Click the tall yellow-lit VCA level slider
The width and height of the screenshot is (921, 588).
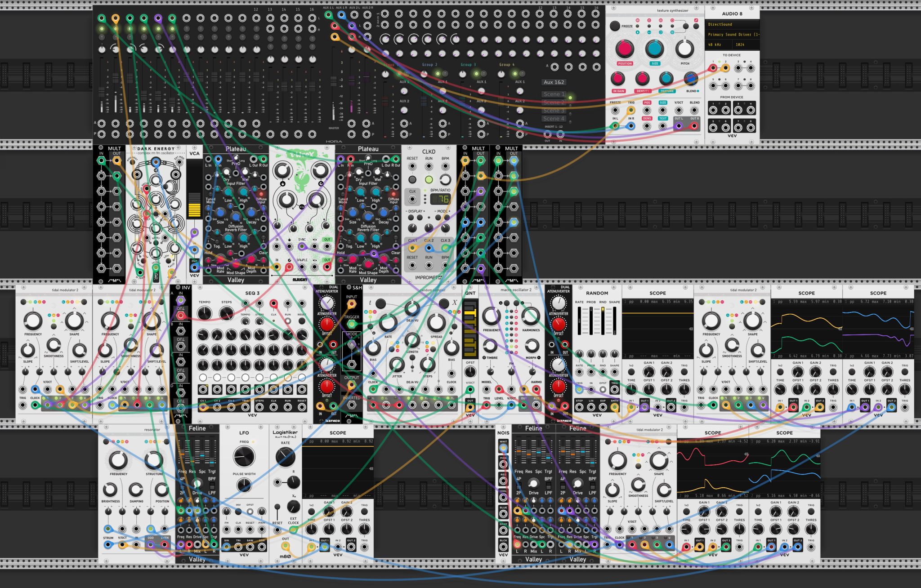[194, 190]
